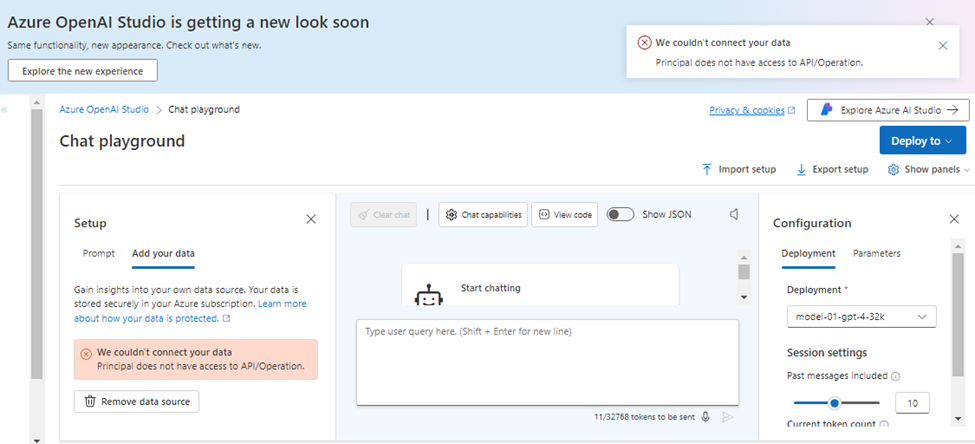Click the View code button
Screen dimensions: 975x444
pyautogui.click(x=565, y=215)
